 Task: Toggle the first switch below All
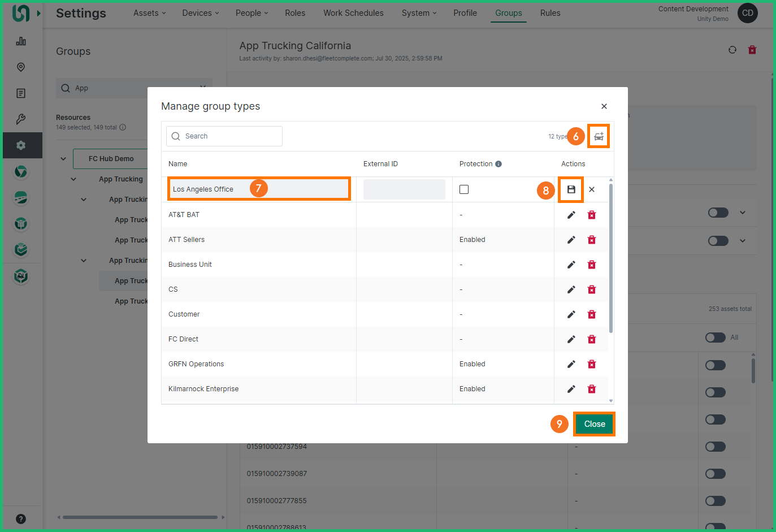coord(715,365)
